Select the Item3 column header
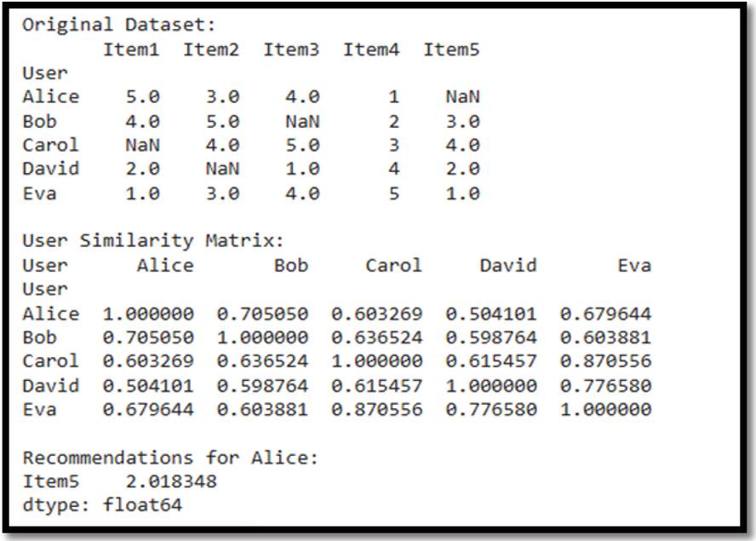 (x=291, y=49)
